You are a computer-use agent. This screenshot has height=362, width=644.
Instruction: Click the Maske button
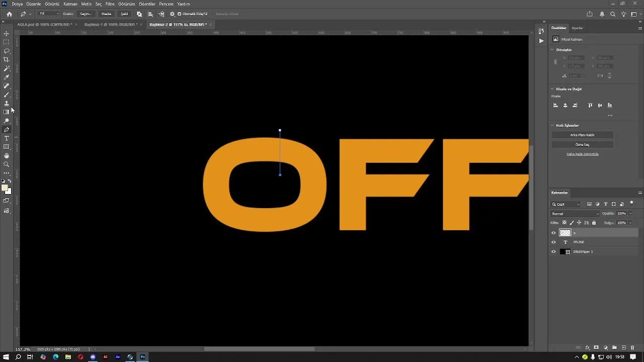106,14
